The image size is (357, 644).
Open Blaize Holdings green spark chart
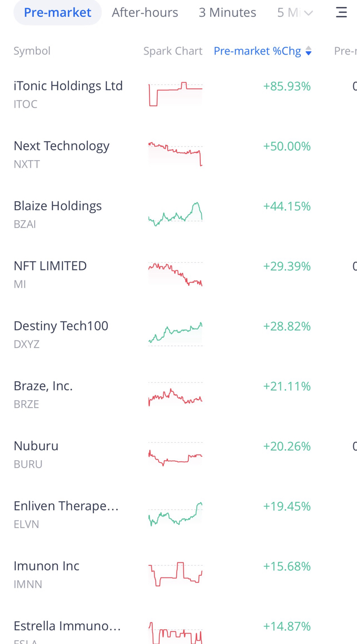coord(176,214)
